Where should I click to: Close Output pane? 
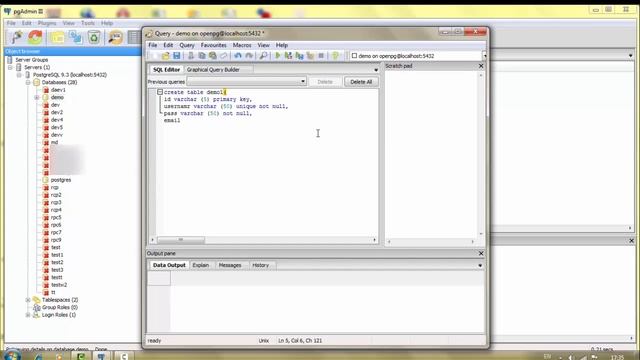point(481,253)
